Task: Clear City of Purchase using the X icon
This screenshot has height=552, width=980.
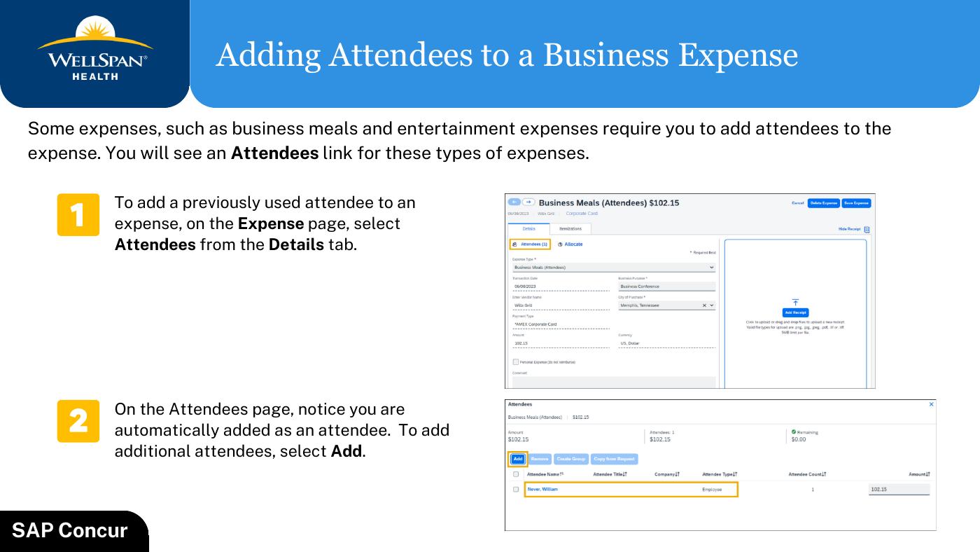Action: [703, 305]
